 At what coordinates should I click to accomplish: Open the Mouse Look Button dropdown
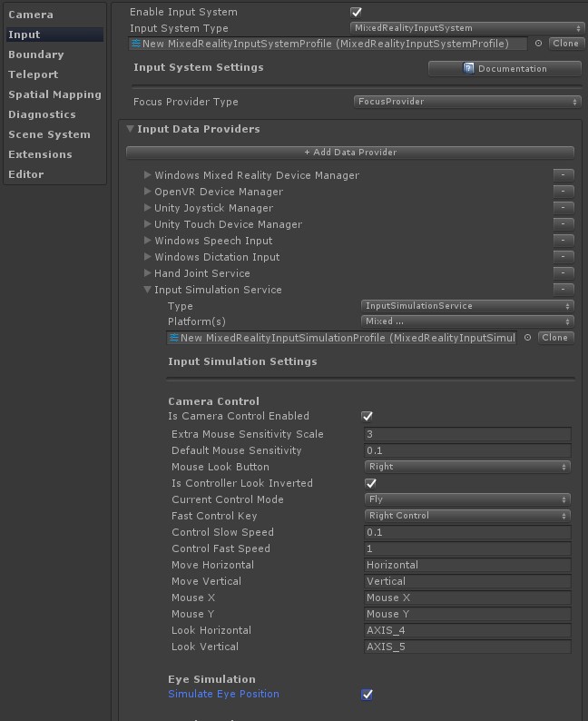point(466,467)
